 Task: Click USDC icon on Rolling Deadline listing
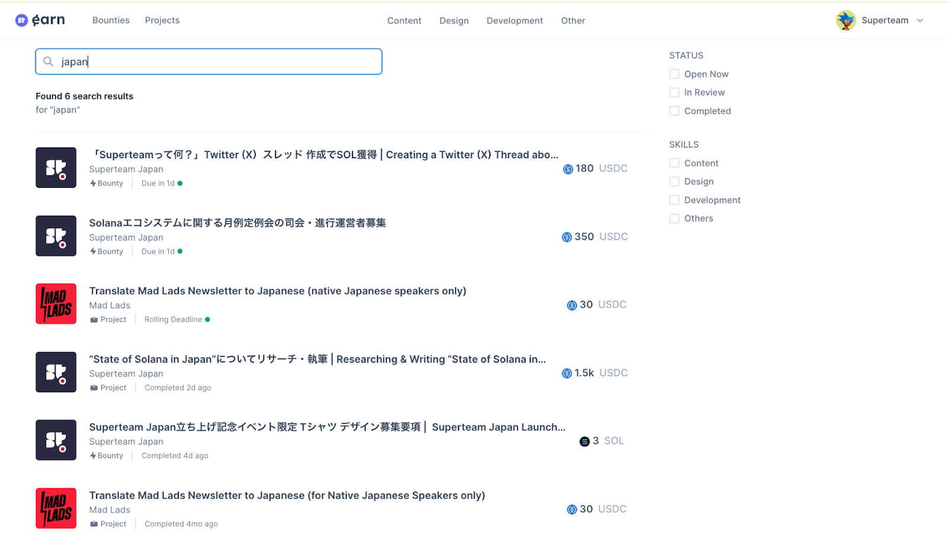(x=572, y=305)
